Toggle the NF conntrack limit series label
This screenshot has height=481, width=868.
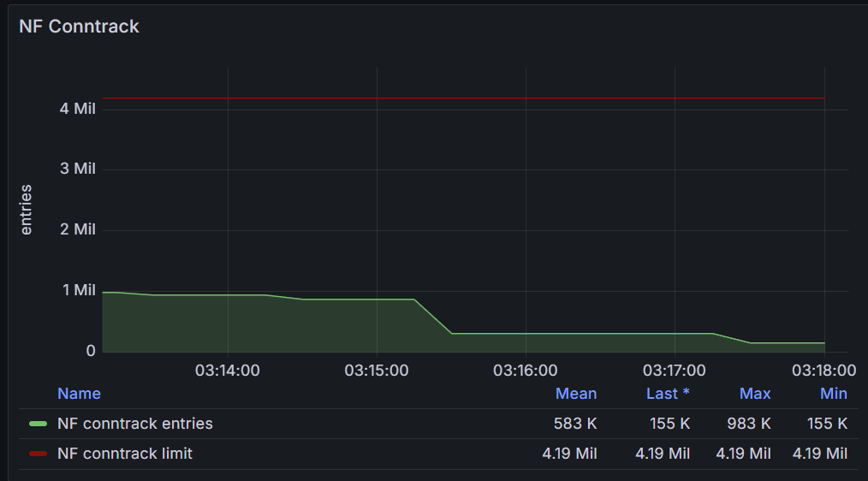point(124,454)
